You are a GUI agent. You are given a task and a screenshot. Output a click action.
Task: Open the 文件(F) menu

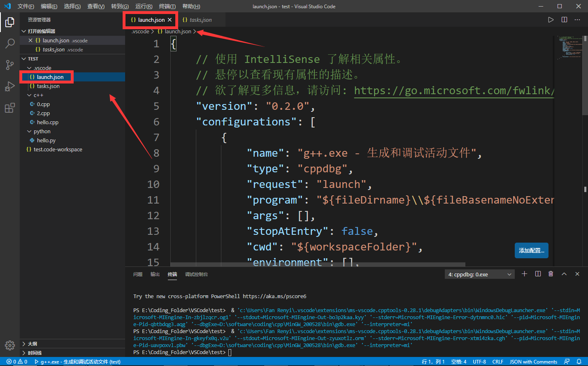[26, 6]
